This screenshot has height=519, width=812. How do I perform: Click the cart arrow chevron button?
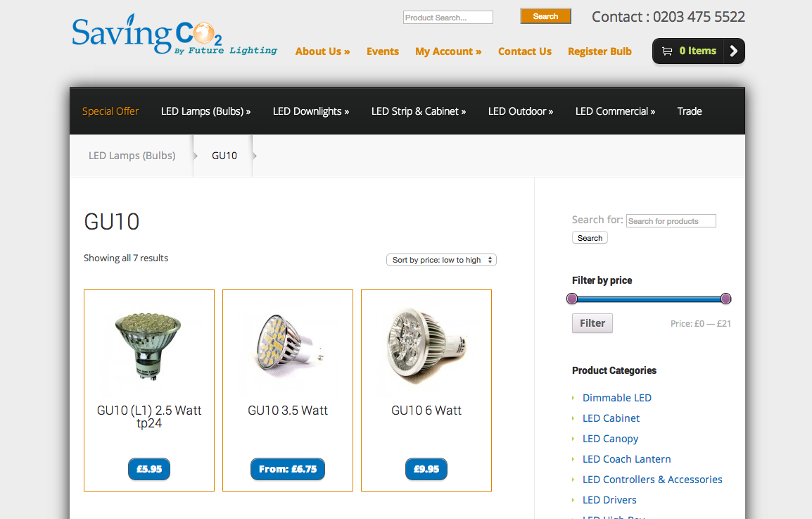click(734, 51)
